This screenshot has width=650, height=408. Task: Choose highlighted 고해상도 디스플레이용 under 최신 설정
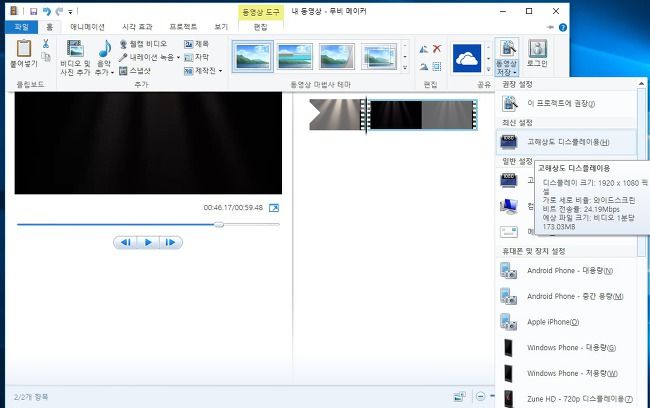click(x=566, y=142)
